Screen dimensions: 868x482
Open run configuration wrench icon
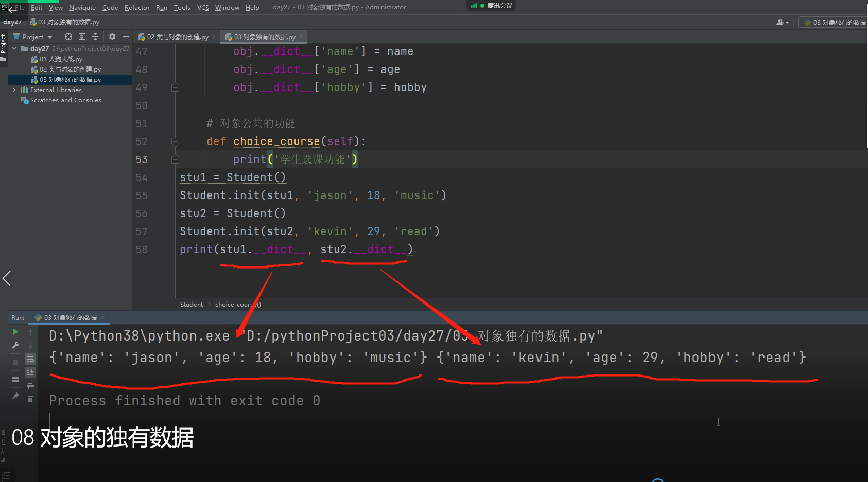pyautogui.click(x=15, y=345)
